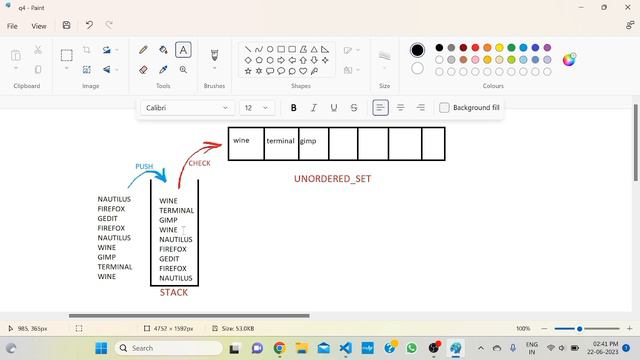Choose the Right arrow shape

(281, 60)
